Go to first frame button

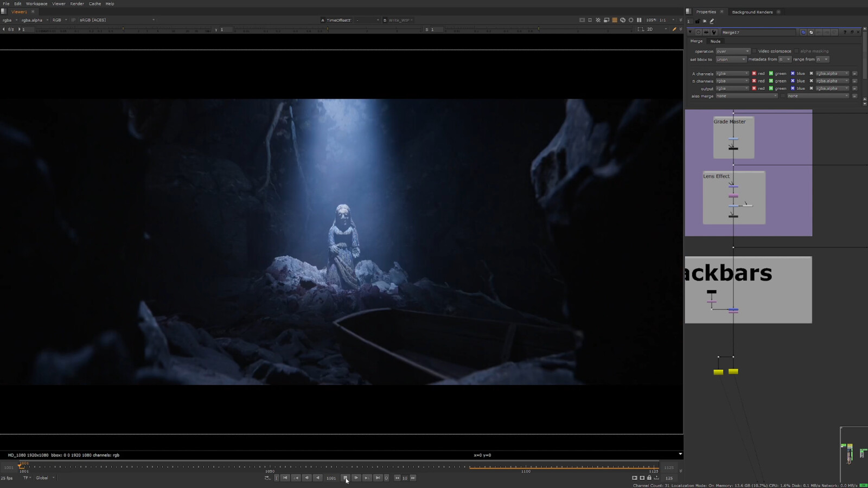[285, 478]
